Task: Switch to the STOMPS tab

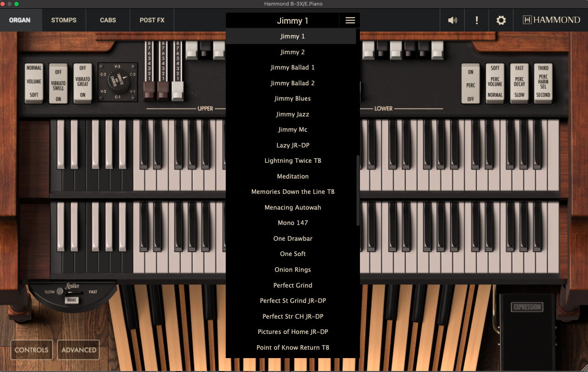Action: point(64,20)
